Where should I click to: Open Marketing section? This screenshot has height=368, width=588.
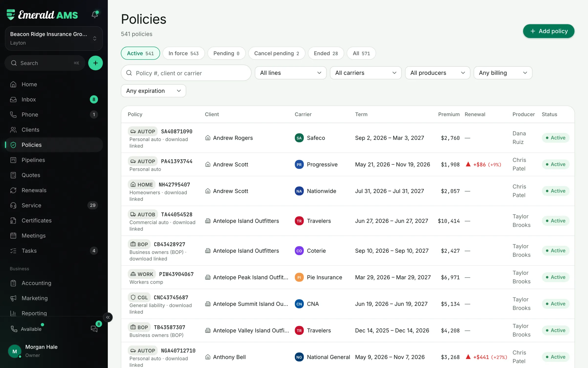pos(54,298)
